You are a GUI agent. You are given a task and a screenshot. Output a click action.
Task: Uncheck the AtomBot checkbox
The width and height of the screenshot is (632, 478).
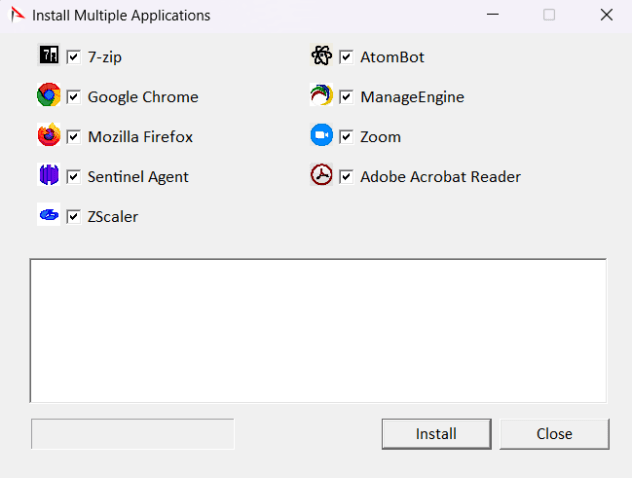click(x=346, y=57)
